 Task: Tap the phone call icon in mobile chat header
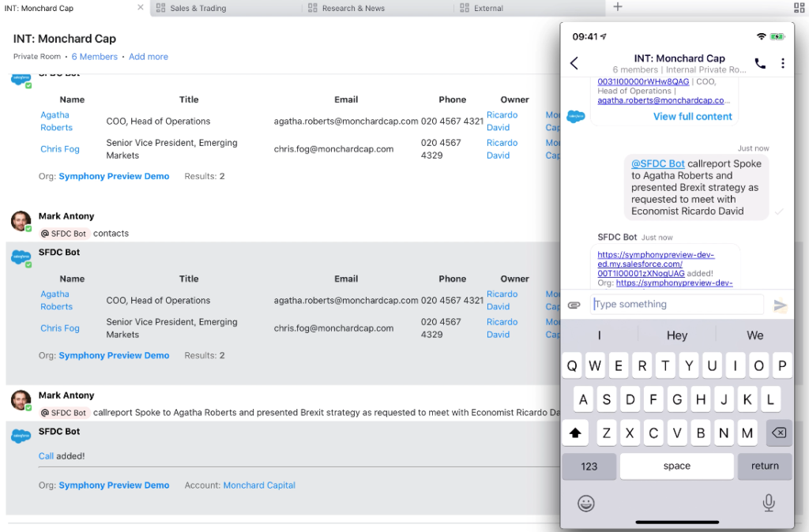[760, 63]
